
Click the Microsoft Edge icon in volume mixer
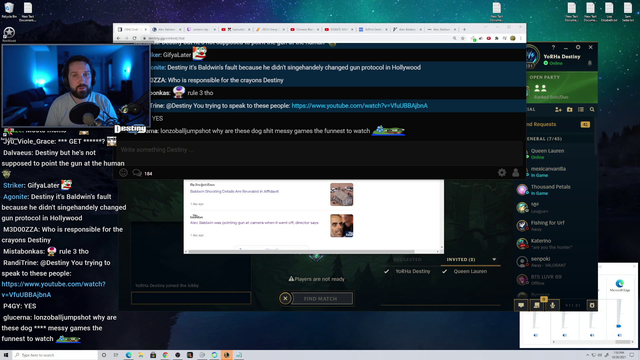coord(620,283)
